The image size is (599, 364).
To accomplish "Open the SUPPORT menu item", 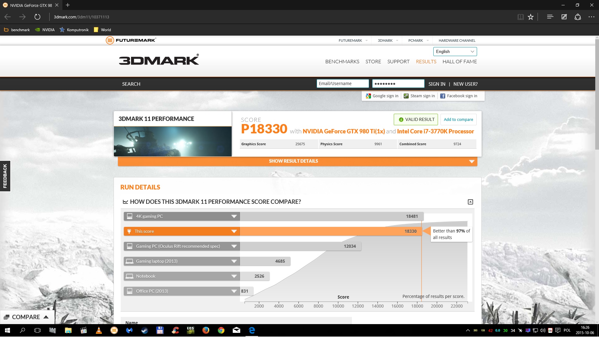I will [x=398, y=62].
